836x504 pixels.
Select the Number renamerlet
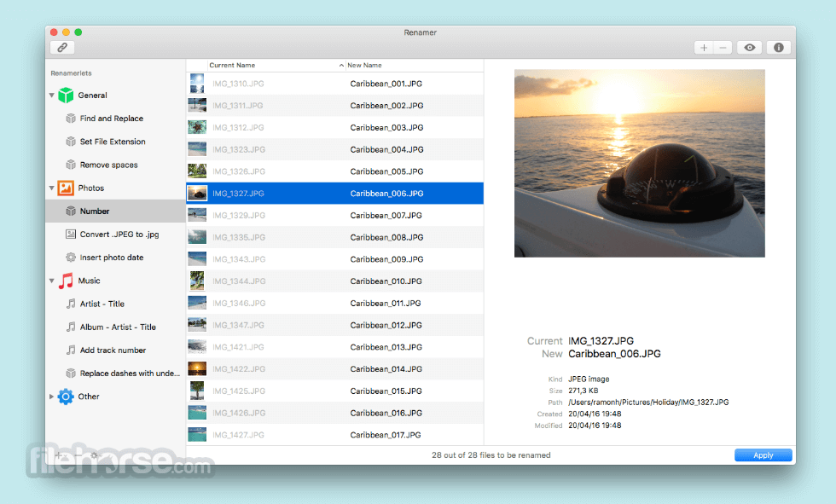tap(115, 211)
